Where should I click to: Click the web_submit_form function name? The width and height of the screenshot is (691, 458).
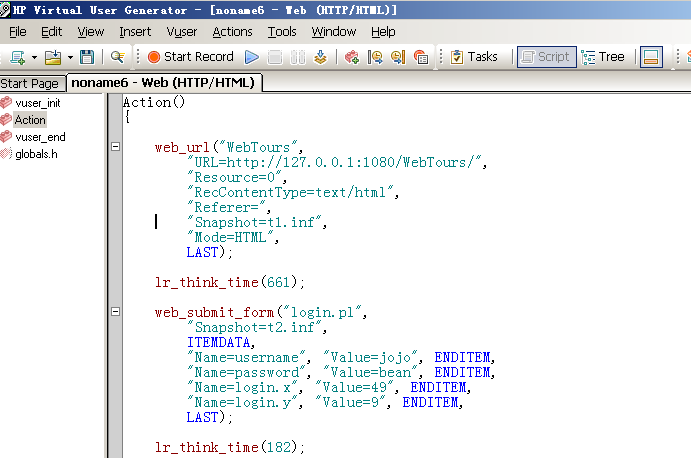214,312
